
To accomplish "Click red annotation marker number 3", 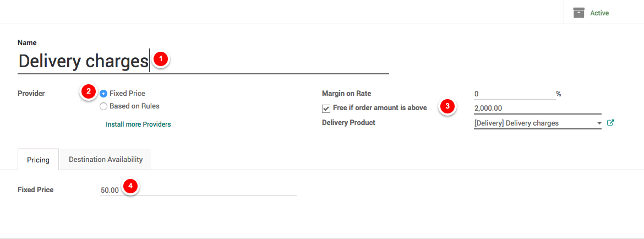I will (x=447, y=107).
